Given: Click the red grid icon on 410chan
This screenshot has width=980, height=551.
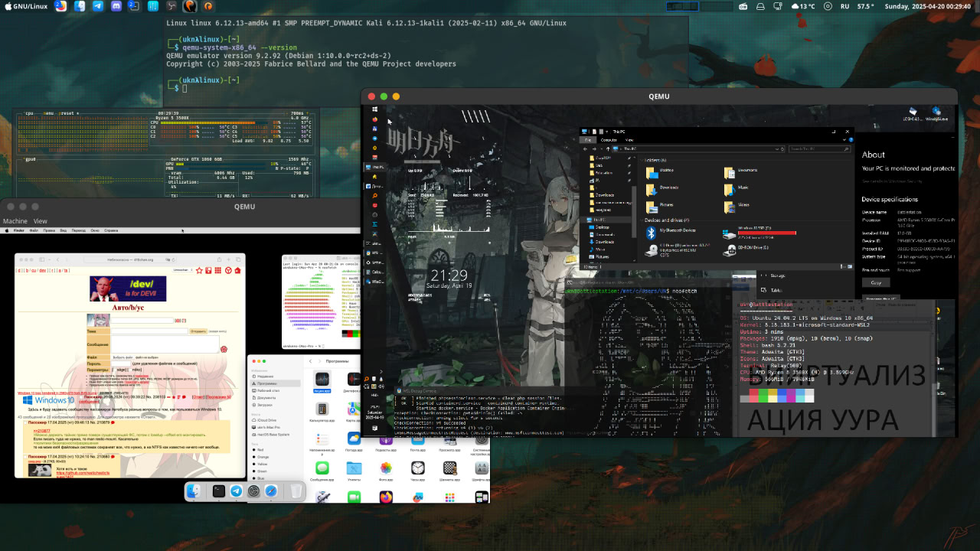Looking at the screenshot, I should [x=218, y=270].
